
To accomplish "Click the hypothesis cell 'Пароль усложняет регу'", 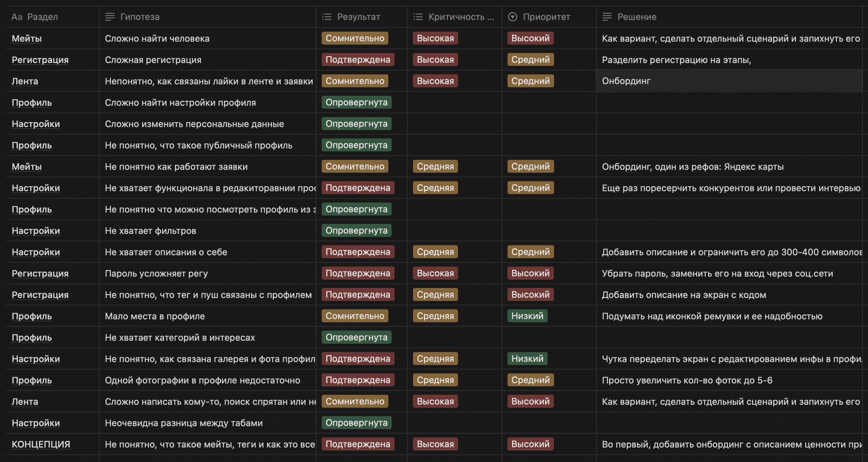I will 156,273.
